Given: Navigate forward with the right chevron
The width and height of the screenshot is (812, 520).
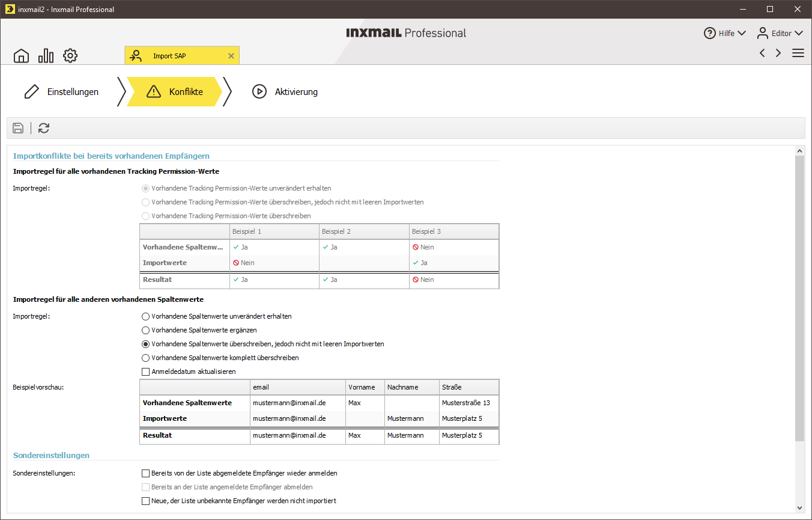Looking at the screenshot, I should coord(778,53).
